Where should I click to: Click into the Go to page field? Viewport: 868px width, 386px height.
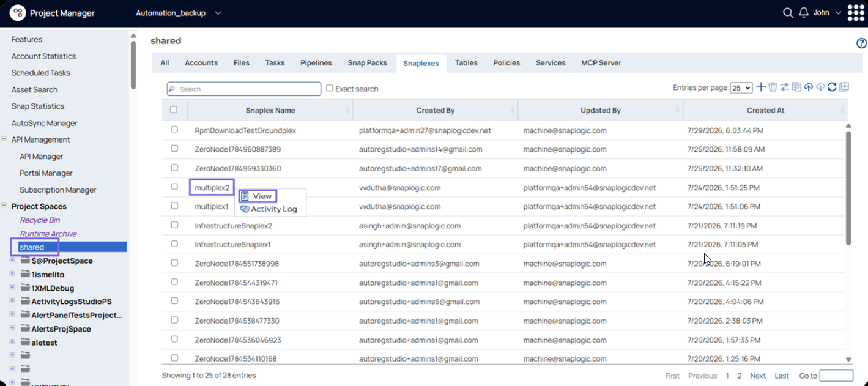pos(836,376)
